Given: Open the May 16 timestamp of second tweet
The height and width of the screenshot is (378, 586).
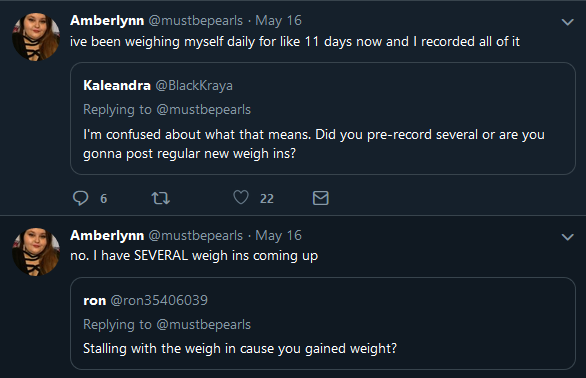Looking at the screenshot, I should 278,236.
